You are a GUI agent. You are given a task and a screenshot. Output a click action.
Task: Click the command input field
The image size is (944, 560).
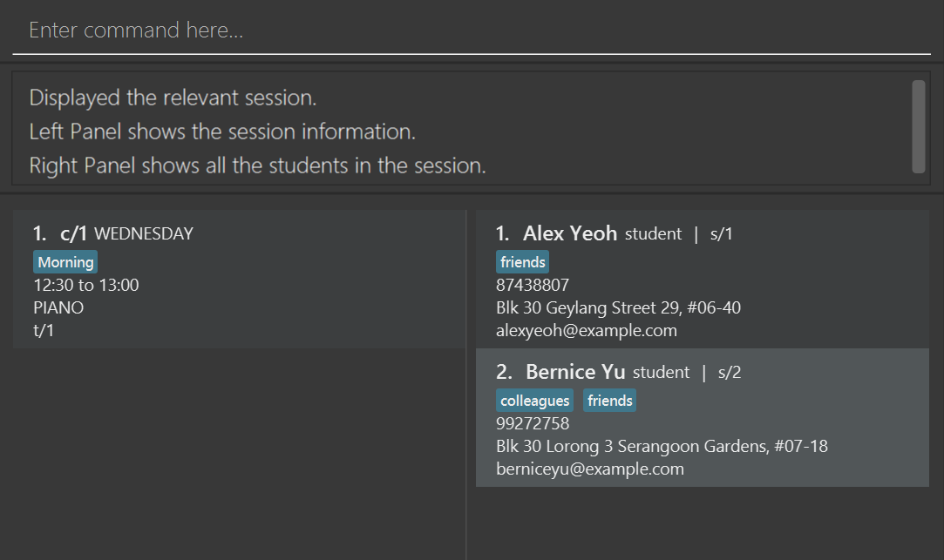point(471,31)
